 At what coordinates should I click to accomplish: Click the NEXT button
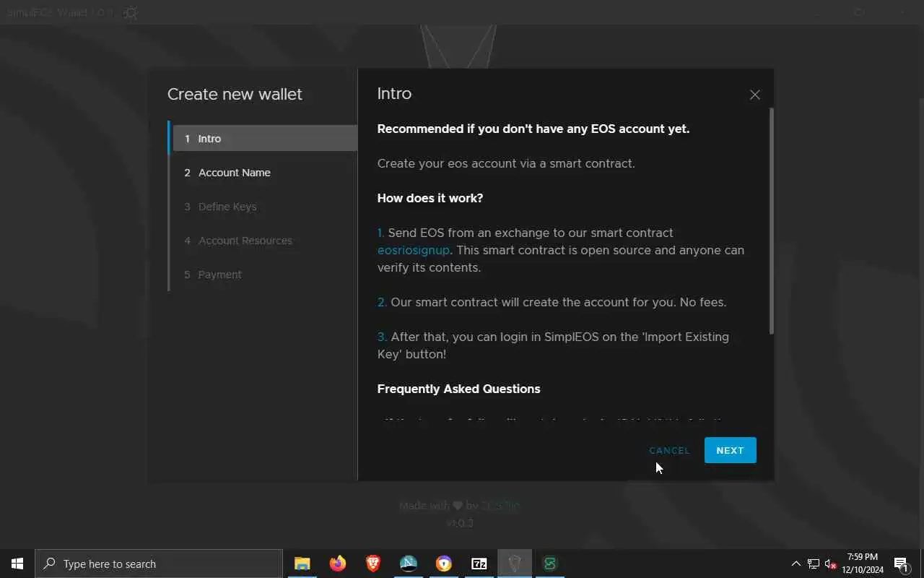click(730, 450)
